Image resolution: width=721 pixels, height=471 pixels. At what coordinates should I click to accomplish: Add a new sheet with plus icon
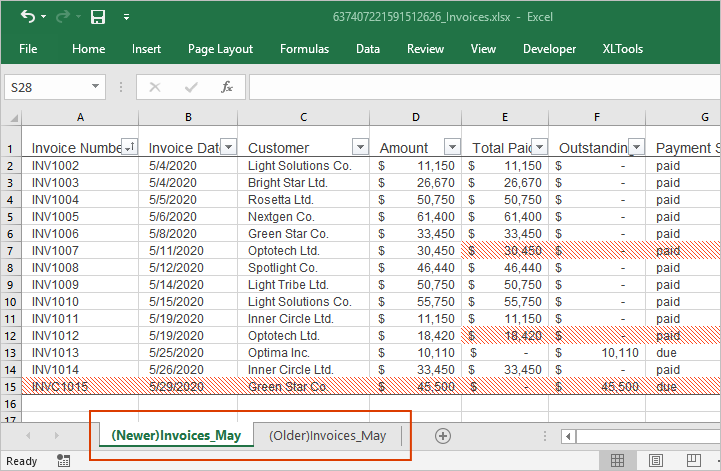point(443,435)
